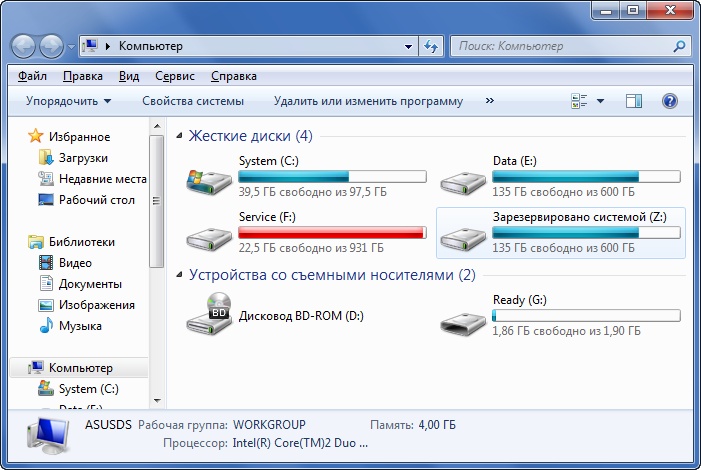Screen dimensions: 701x470
Task: Open the Файл menu
Action: coord(32,76)
